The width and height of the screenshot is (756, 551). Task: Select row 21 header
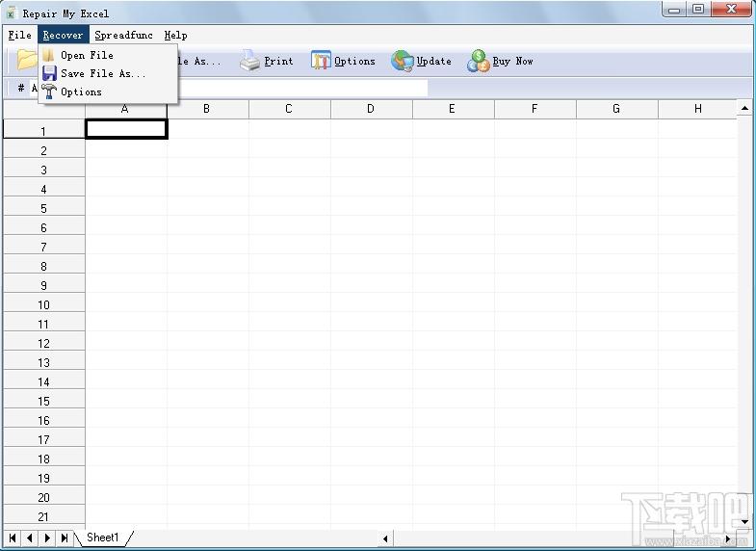coord(44,515)
